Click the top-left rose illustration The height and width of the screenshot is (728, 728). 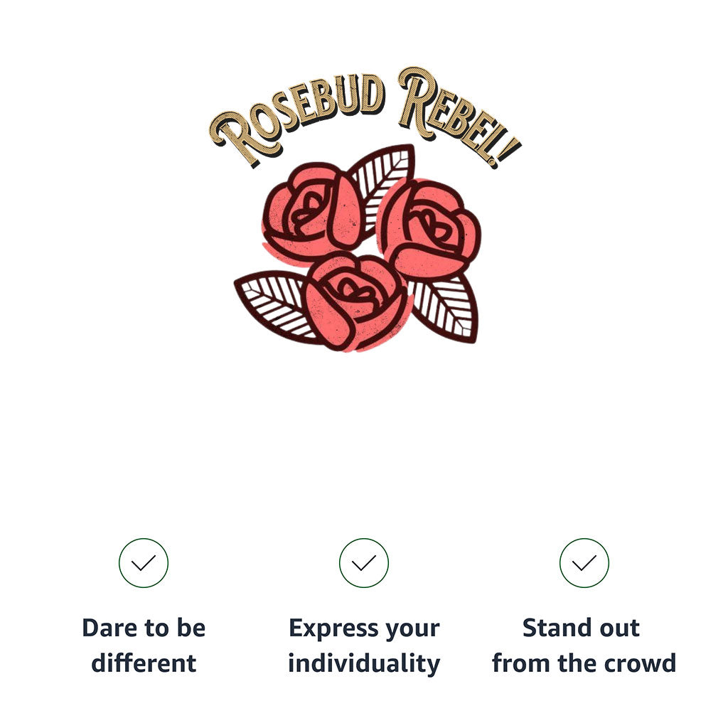pyautogui.click(x=309, y=212)
